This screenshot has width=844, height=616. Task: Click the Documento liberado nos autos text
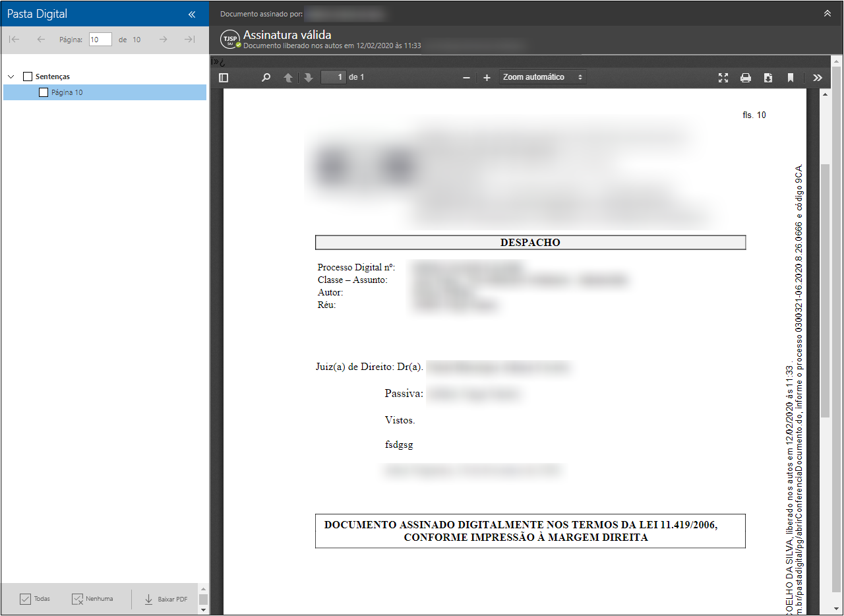pyautogui.click(x=332, y=46)
